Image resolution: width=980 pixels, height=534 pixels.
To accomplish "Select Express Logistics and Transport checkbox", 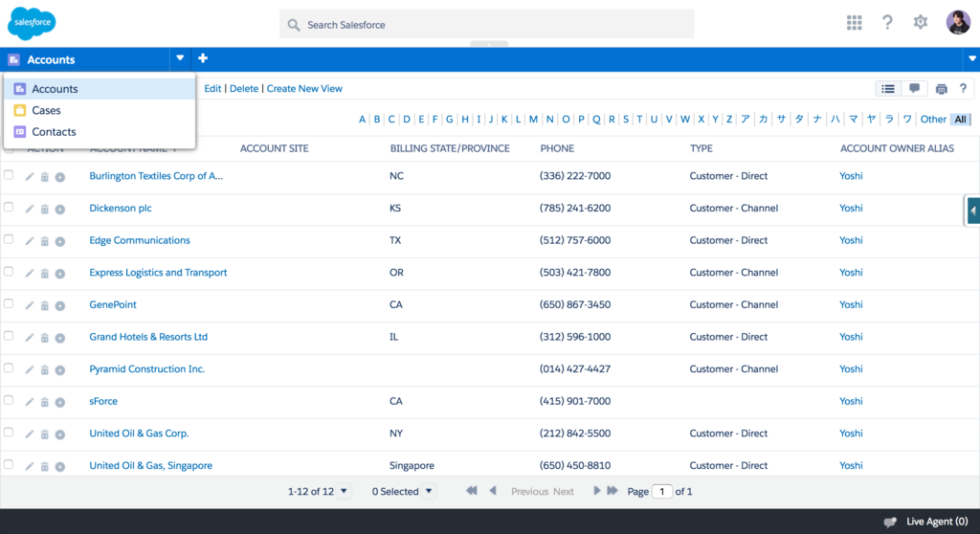I will [9, 272].
